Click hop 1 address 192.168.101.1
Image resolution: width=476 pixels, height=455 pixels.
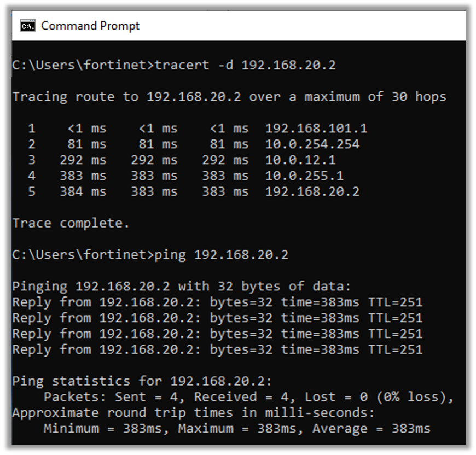[316, 129]
